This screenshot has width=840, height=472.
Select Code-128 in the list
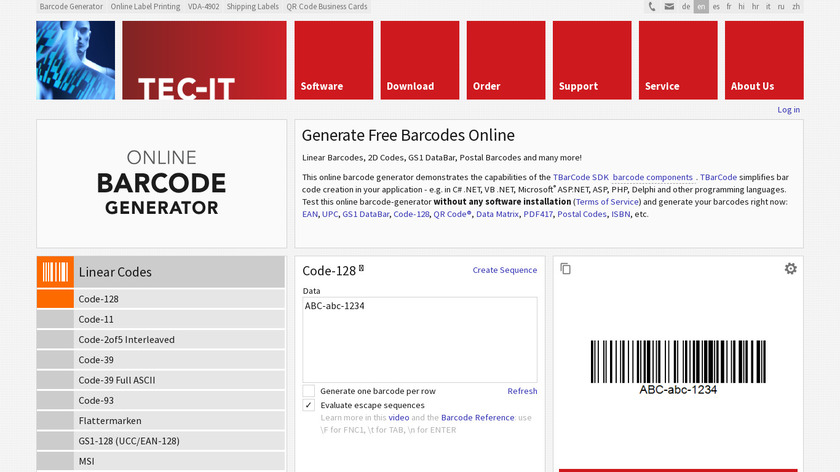click(x=161, y=299)
